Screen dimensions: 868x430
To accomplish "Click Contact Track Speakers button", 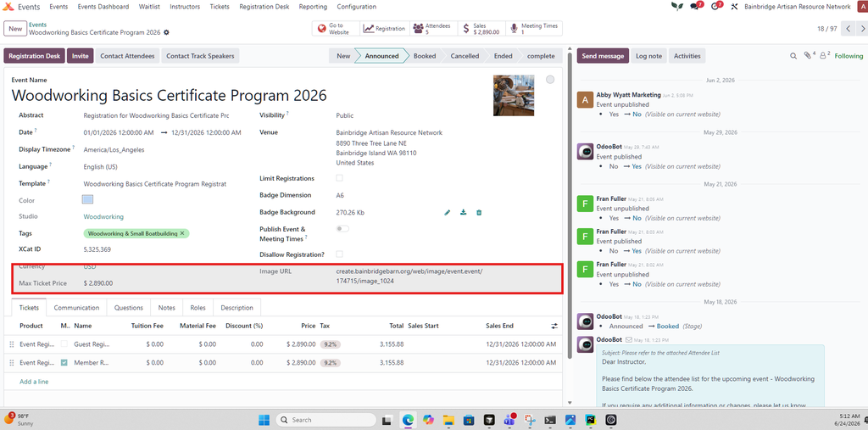I will coord(200,56).
